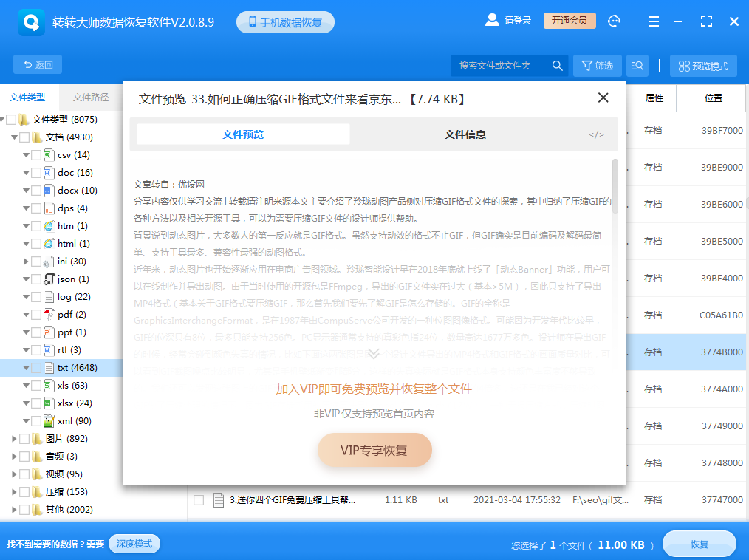The width and height of the screenshot is (749, 560).
Task: Check the doc (16) checkbox
Action: [36, 172]
